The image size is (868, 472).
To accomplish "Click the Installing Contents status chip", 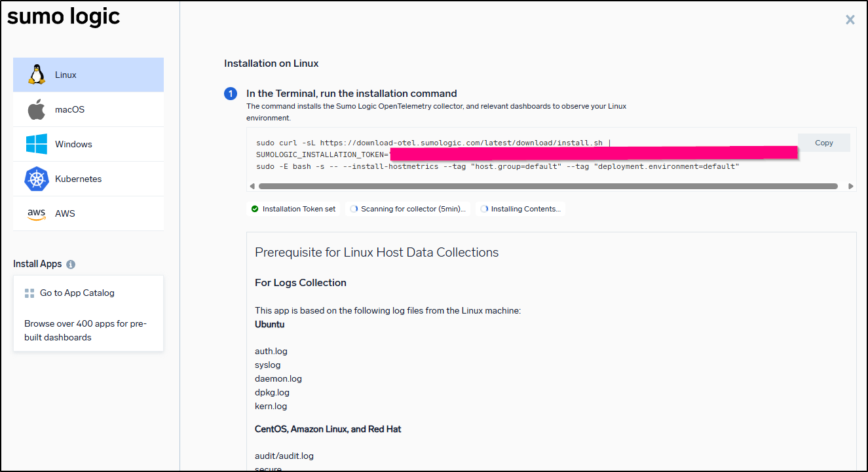I will [x=521, y=209].
